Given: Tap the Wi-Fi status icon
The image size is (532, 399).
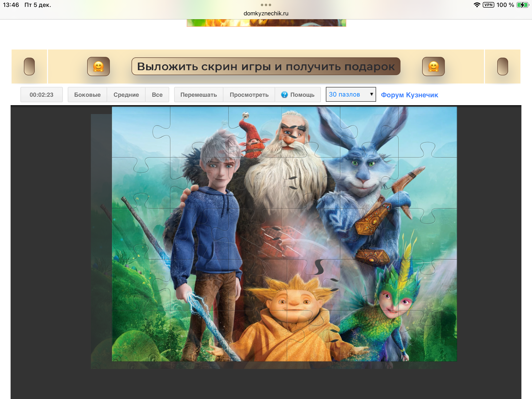Looking at the screenshot, I should (477, 5).
